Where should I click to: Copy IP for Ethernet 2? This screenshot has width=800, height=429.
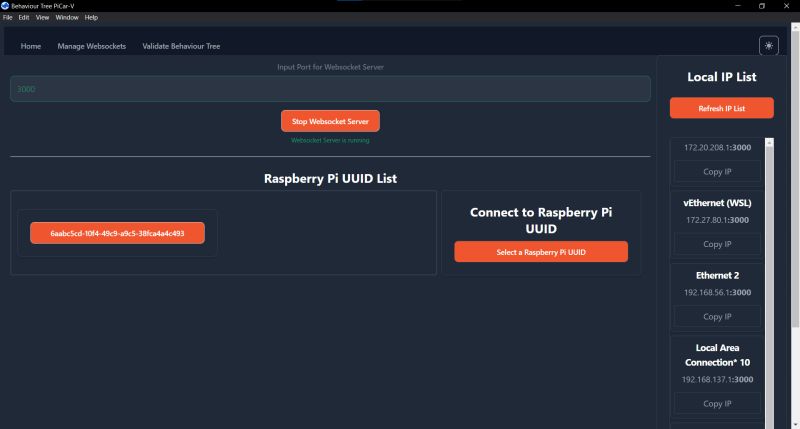717,317
